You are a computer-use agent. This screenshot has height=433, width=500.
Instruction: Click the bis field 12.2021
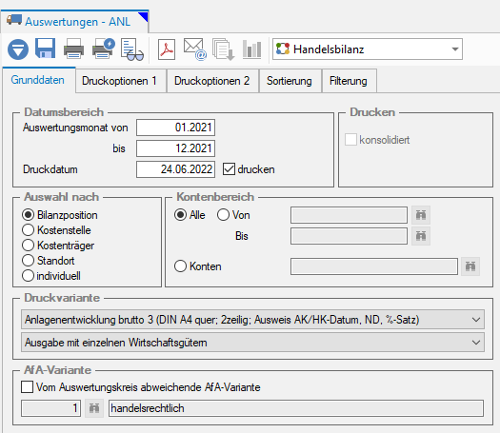(x=175, y=148)
